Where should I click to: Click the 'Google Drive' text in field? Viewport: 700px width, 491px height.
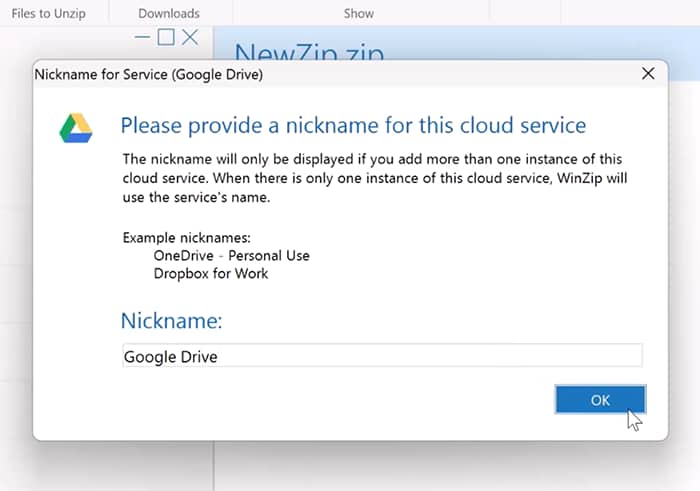170,356
